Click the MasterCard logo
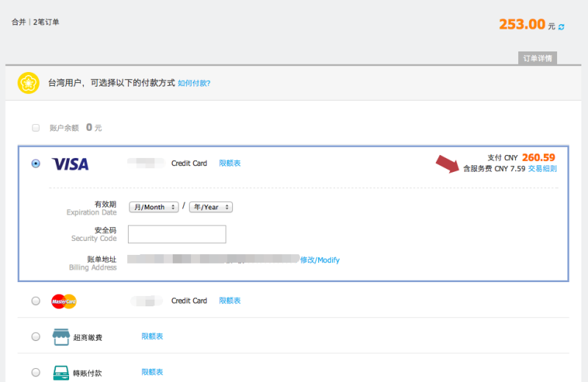Viewport: 588px width, 382px height. pos(64,301)
